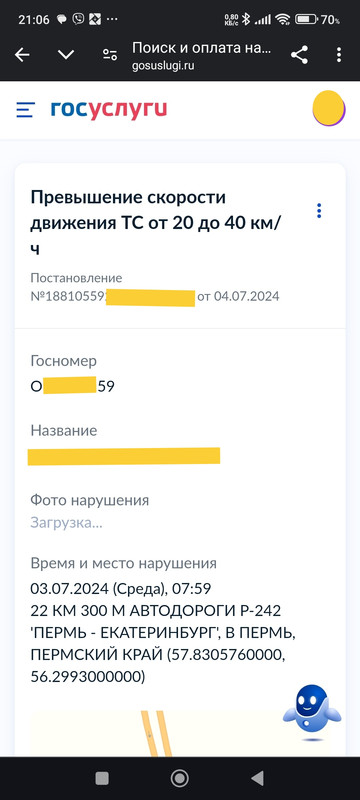This screenshot has height=800, width=360.
Task: Open fine card three-dot options menu
Action: (x=319, y=211)
